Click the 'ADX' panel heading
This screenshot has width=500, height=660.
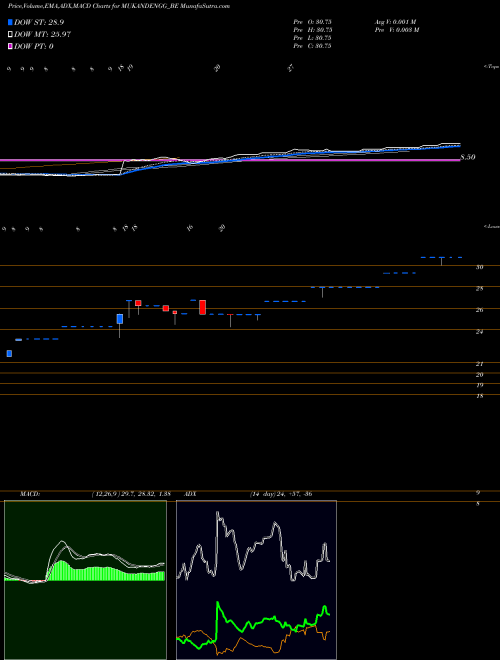coord(190,494)
